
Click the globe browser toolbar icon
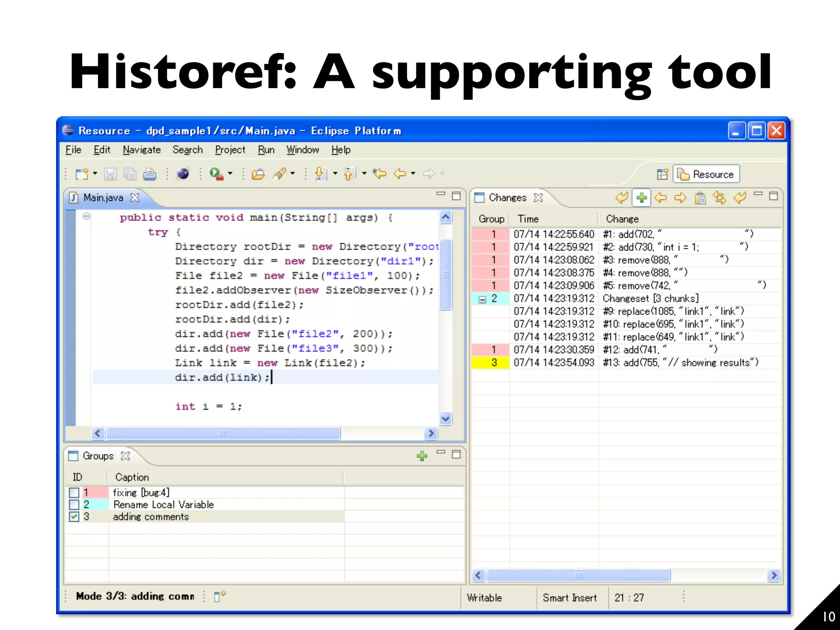coord(183,174)
